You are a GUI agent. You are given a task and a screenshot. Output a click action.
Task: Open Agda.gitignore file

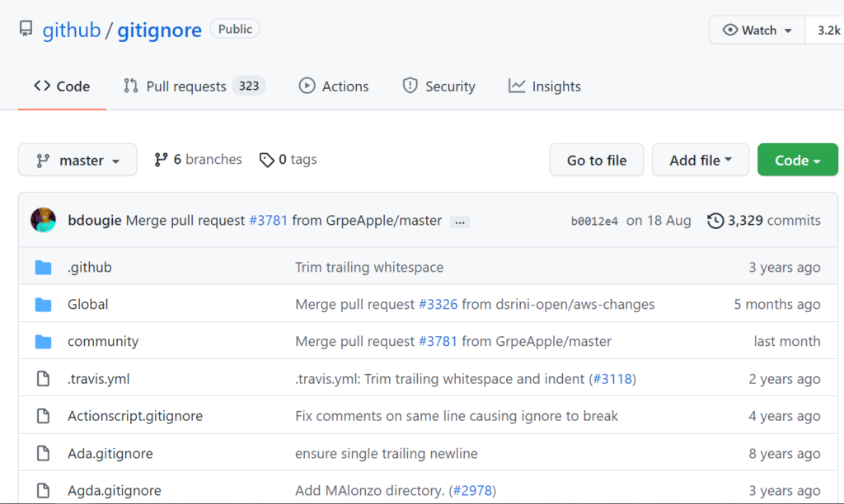(114, 491)
